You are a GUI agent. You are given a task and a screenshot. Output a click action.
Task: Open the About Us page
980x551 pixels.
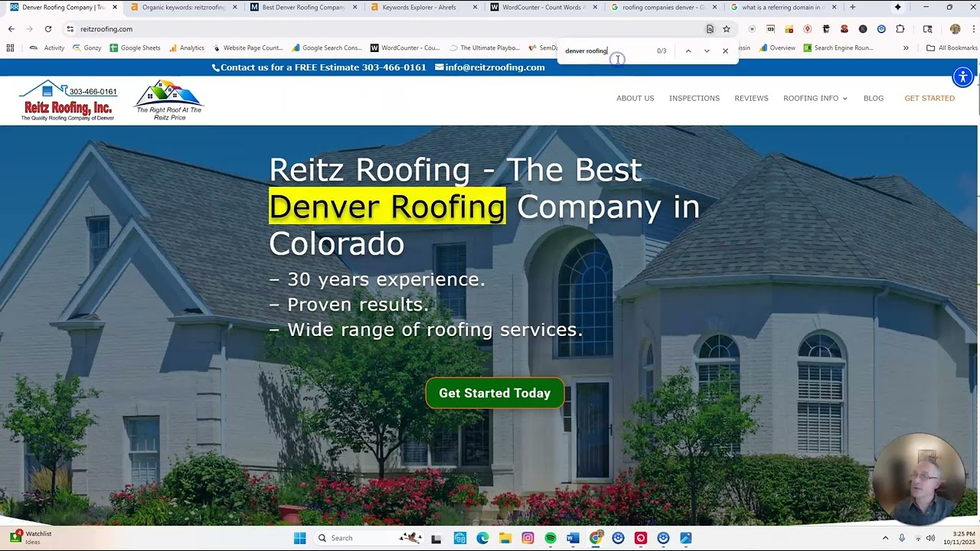click(635, 98)
